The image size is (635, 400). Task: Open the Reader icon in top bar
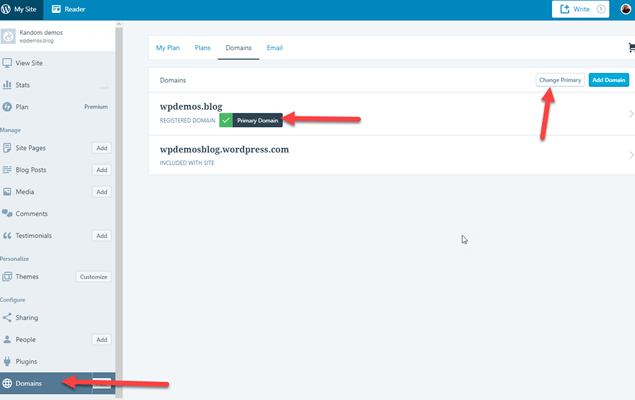pos(56,9)
